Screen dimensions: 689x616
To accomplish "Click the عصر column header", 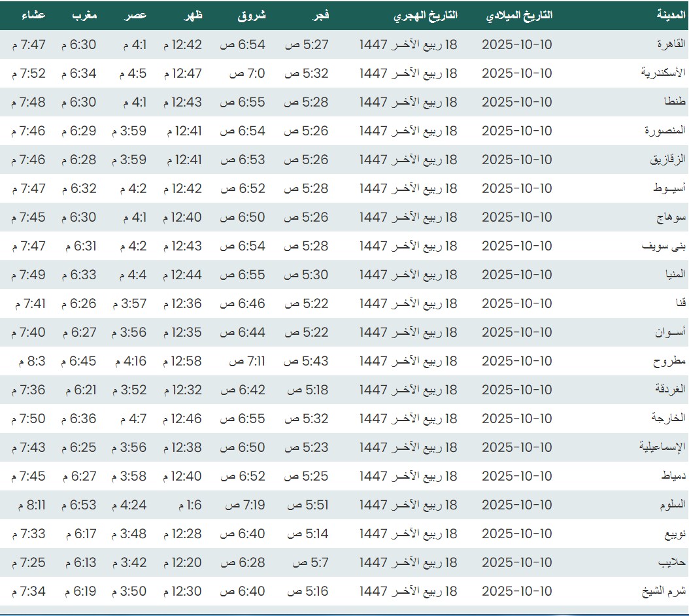I will coord(137,14).
